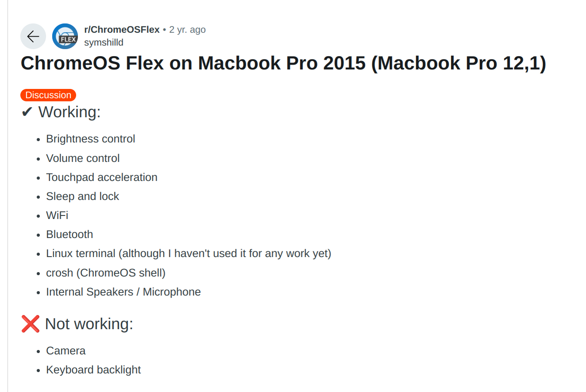Click the 'Touchpad acceleration' list item
The height and width of the screenshot is (392, 586).
[x=102, y=177]
